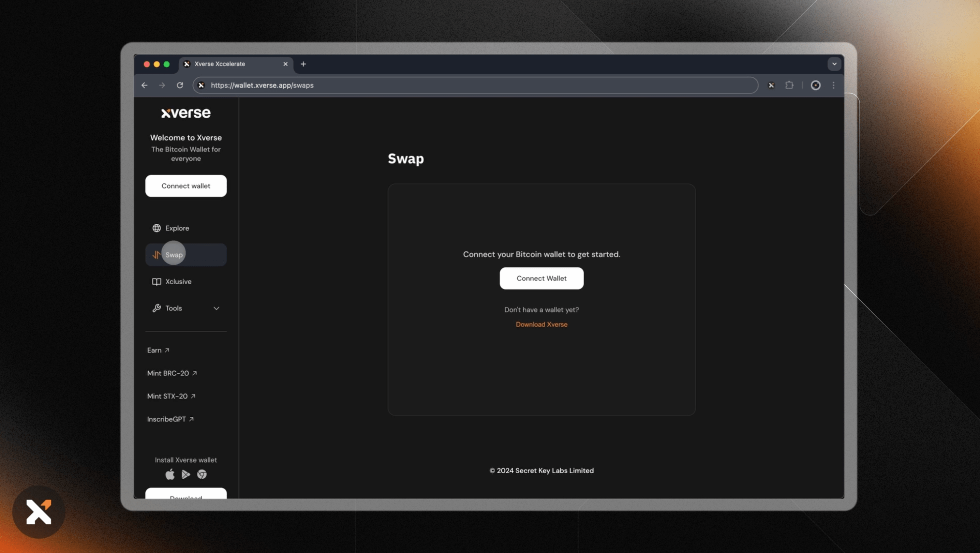
Task: Switch to the Xverse Xccelerate tab
Action: [x=220, y=64]
